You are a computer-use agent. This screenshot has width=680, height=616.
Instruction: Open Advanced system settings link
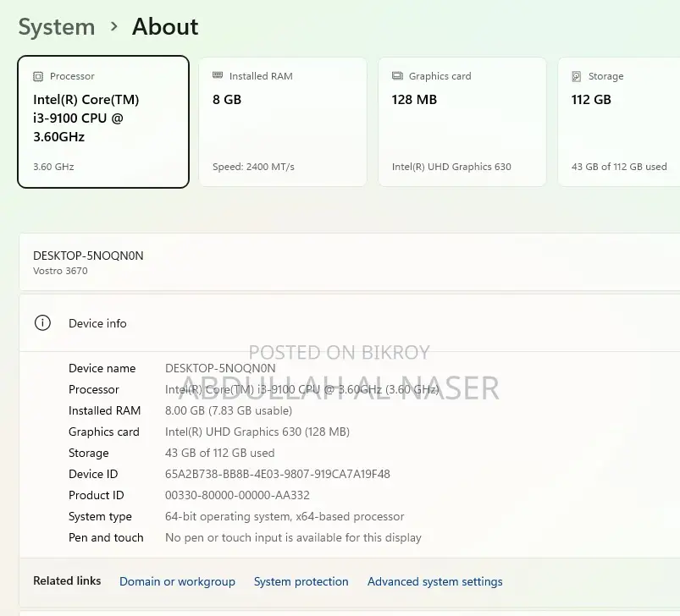(x=435, y=581)
